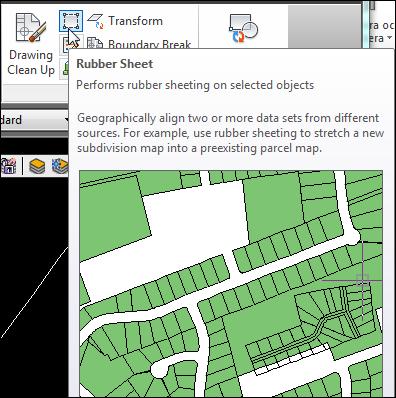Viewport: 396px width, 398px height.
Task: Click the leftmost small toolbar icon
Action: tap(8, 166)
